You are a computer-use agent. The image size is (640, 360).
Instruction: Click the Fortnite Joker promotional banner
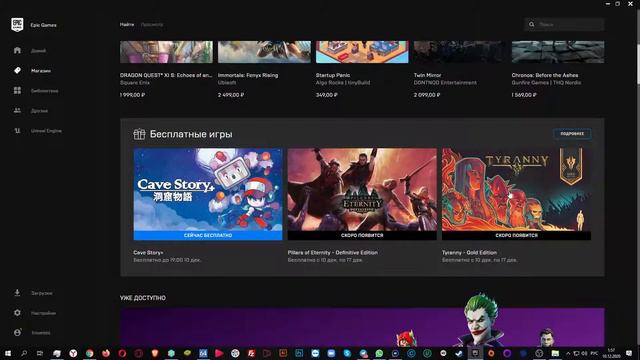click(x=362, y=327)
